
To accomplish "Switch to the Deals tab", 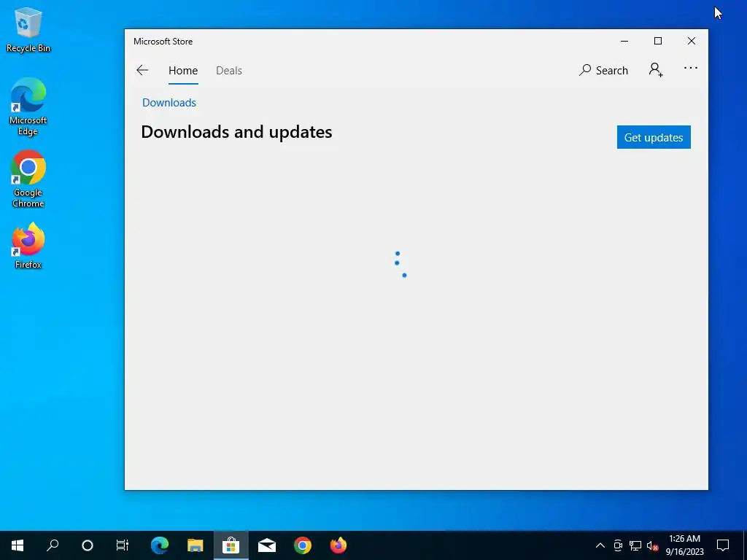I will coord(228,71).
